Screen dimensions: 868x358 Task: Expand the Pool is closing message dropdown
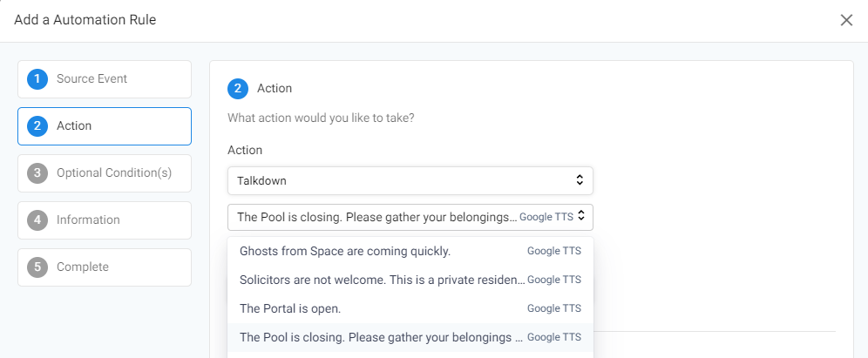[410, 217]
